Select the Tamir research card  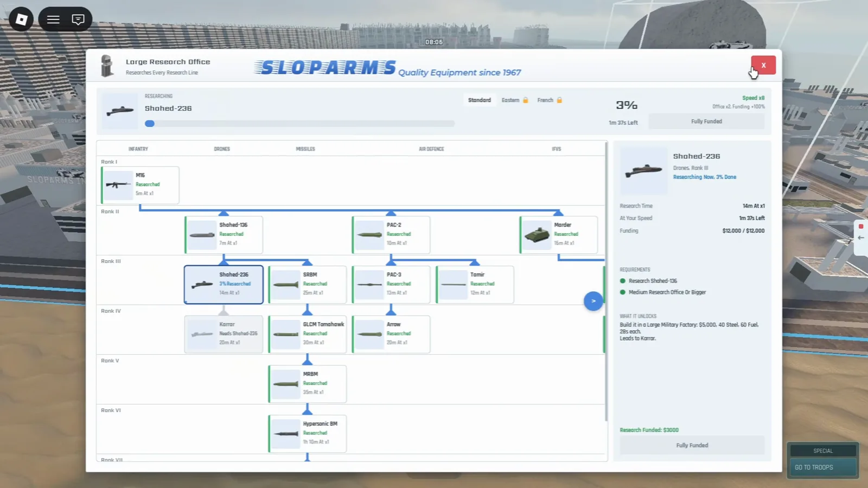click(x=475, y=284)
